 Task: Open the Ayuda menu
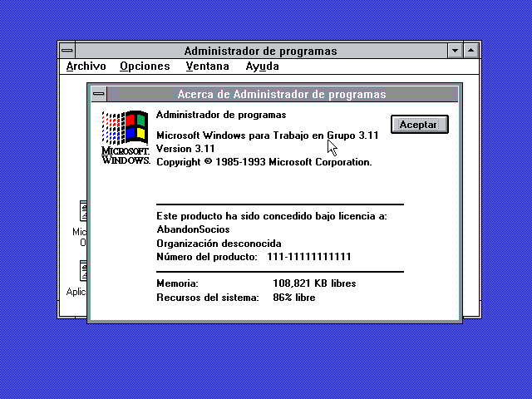tap(263, 66)
